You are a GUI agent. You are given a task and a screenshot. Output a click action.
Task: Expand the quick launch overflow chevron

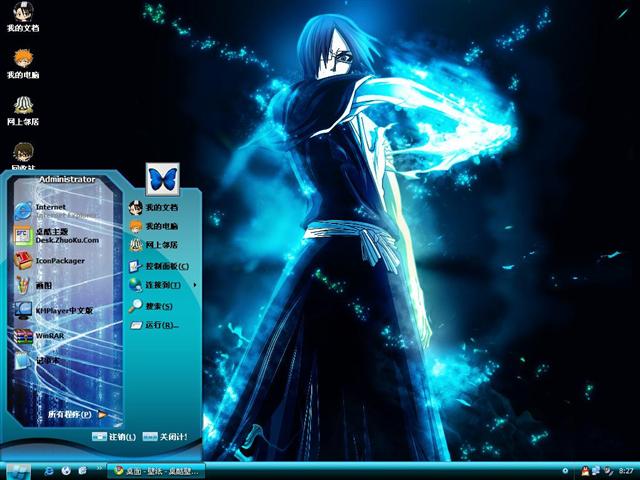pyautogui.click(x=99, y=469)
